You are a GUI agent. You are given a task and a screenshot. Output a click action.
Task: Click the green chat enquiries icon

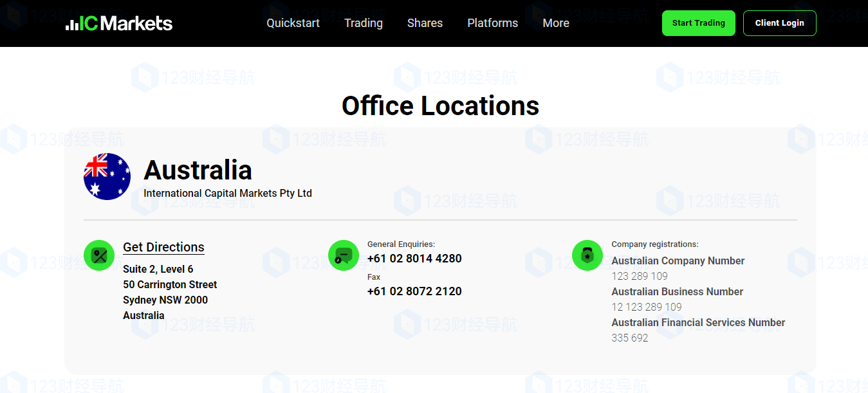344,255
